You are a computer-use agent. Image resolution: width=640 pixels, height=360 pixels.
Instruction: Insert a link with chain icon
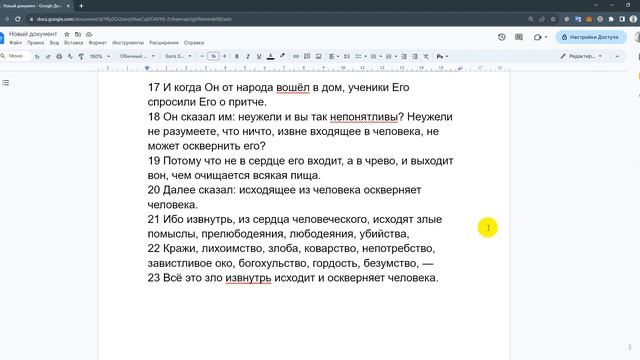[296, 56]
